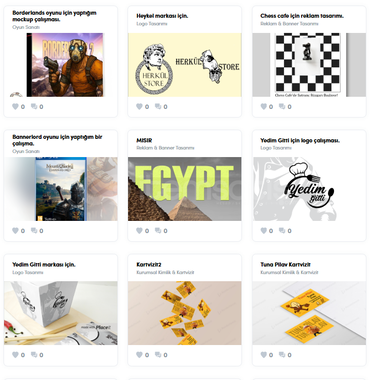Like the Tuna Pilav Kartvizit card

click(264, 355)
